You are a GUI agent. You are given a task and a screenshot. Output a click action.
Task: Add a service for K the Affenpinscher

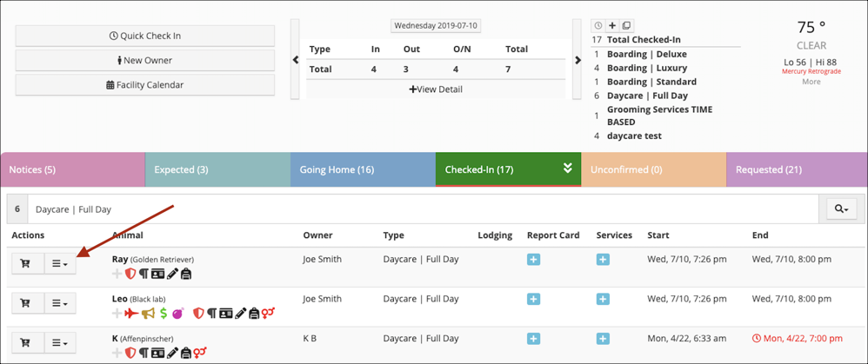pyautogui.click(x=603, y=339)
